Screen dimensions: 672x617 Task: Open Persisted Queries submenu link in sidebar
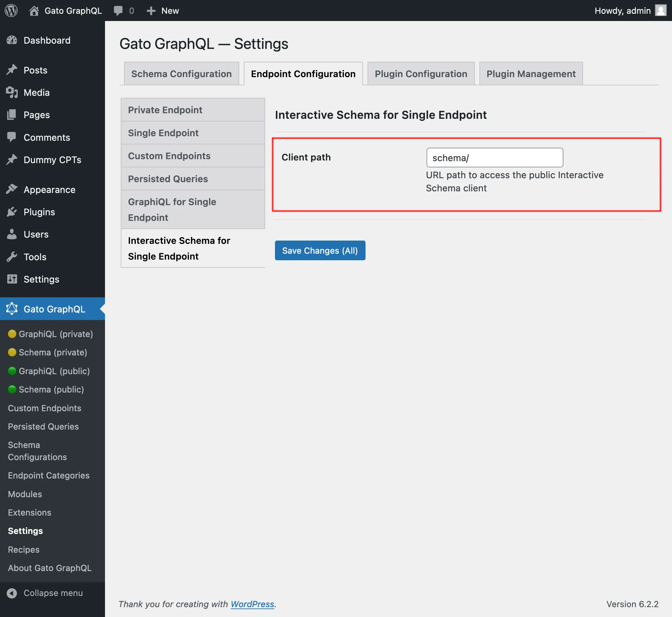point(43,426)
